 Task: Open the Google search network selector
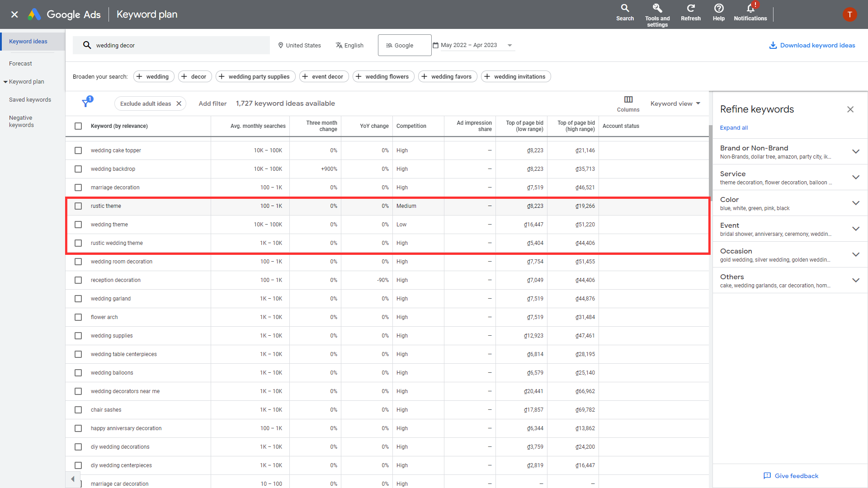tap(405, 45)
